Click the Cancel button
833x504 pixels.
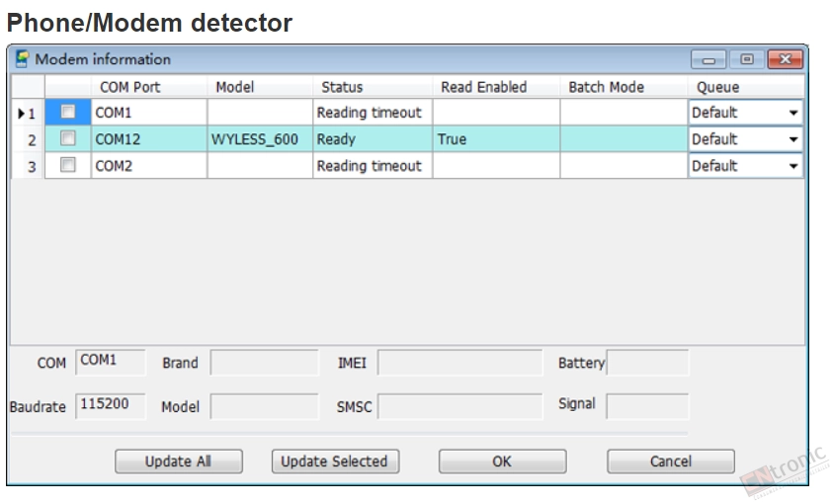click(670, 461)
